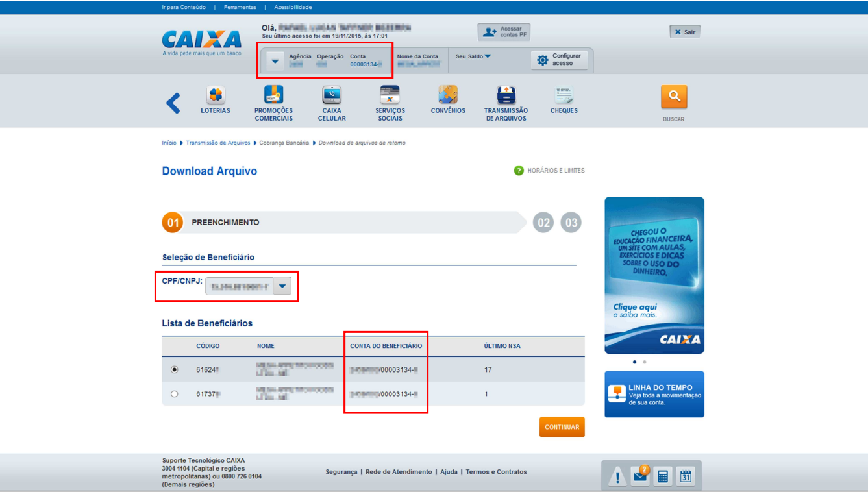The width and height of the screenshot is (868, 492).
Task: Open the alerts exclamation icon in footer
Action: point(617,476)
